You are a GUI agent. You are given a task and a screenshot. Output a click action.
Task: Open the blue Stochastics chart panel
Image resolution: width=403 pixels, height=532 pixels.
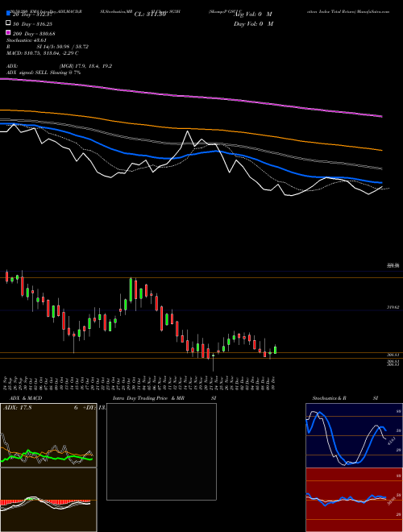[354, 435]
